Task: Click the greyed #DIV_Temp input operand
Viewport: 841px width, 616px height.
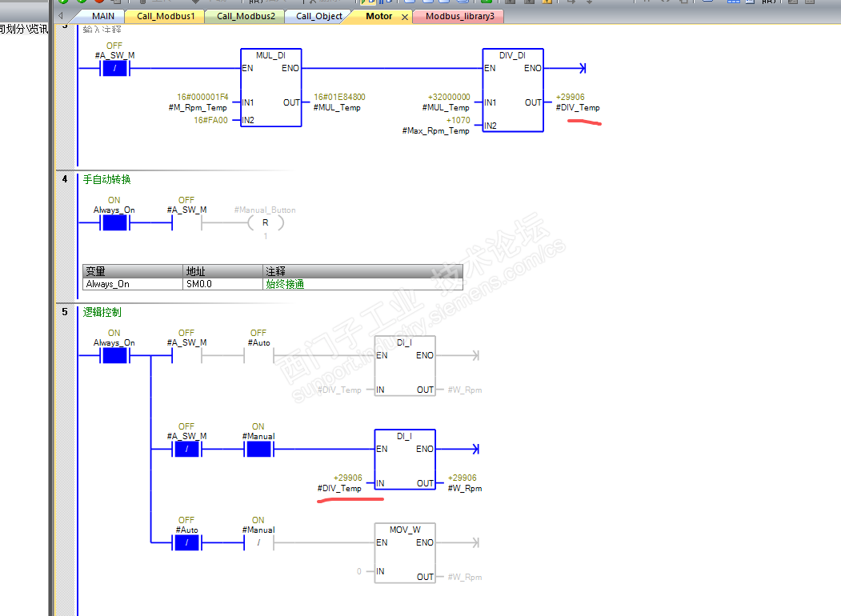Action: tap(340, 390)
